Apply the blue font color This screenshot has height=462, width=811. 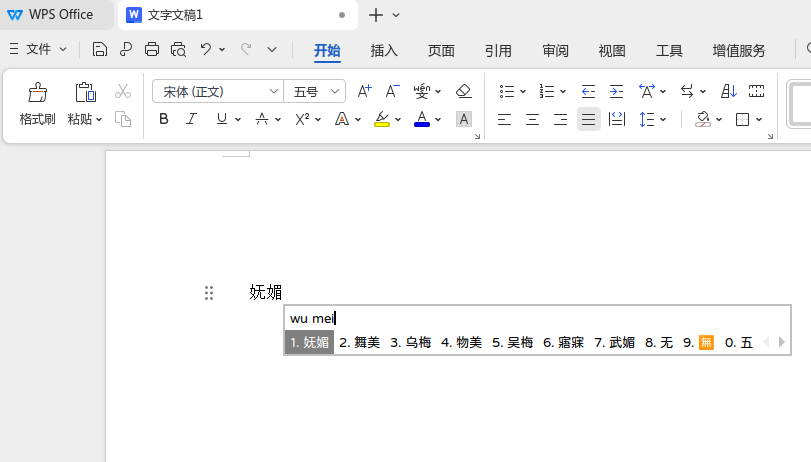422,120
